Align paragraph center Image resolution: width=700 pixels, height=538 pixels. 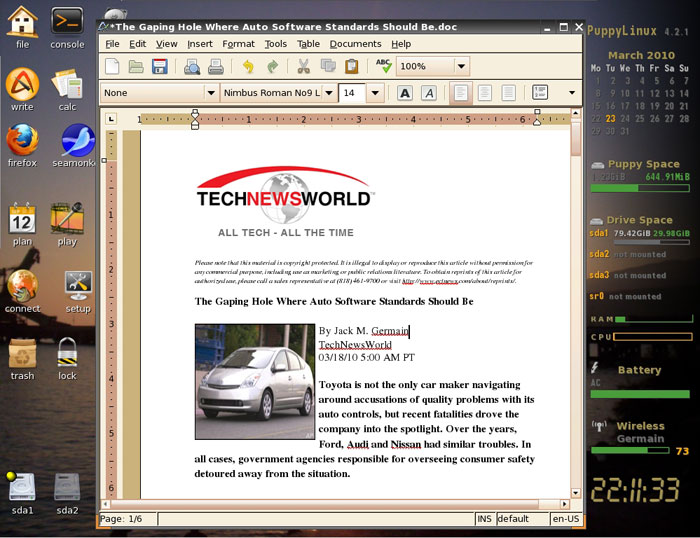coord(484,93)
